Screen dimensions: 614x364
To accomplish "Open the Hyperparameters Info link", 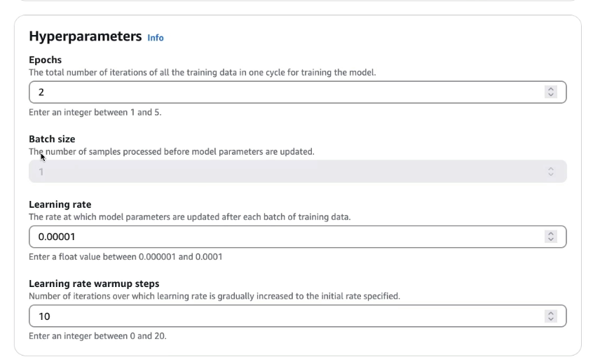I will pos(156,38).
